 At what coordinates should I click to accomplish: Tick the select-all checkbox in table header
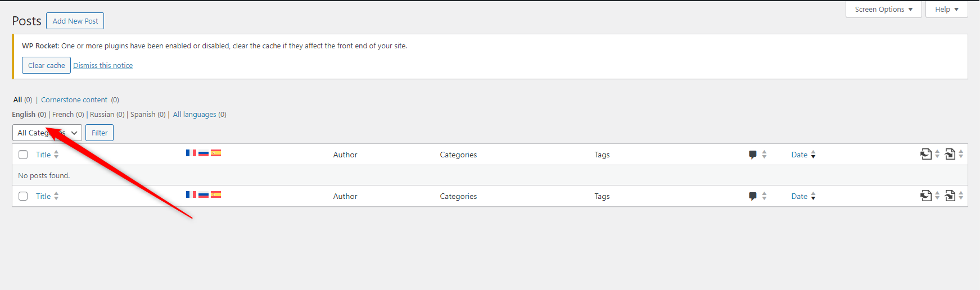(x=23, y=155)
